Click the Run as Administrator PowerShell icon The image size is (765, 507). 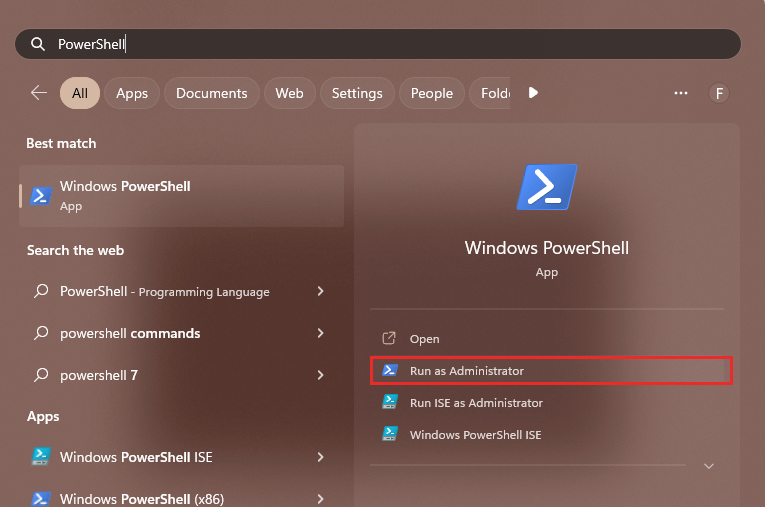coord(390,370)
